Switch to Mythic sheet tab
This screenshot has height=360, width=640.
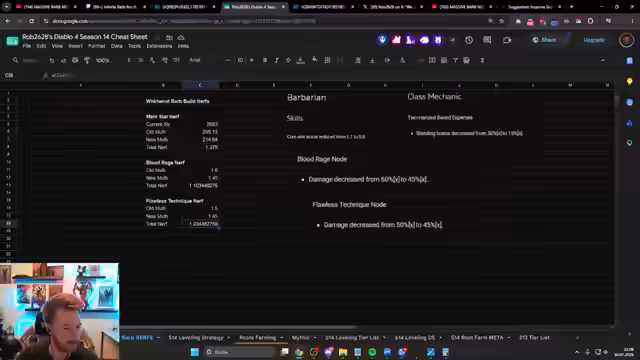pos(300,338)
